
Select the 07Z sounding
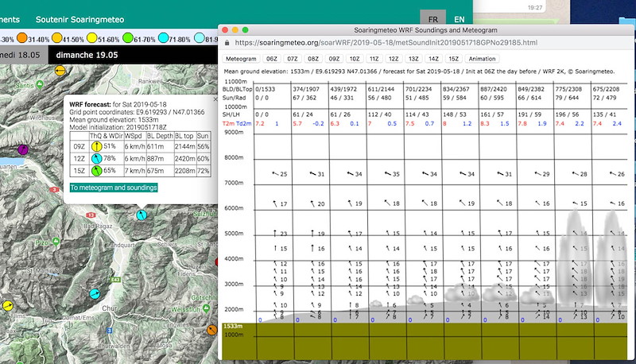coord(292,59)
